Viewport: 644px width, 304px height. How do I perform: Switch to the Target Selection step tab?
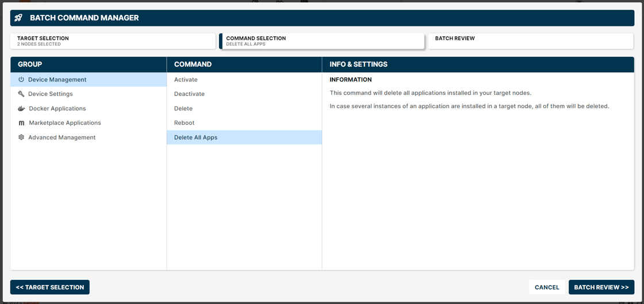pyautogui.click(x=113, y=41)
